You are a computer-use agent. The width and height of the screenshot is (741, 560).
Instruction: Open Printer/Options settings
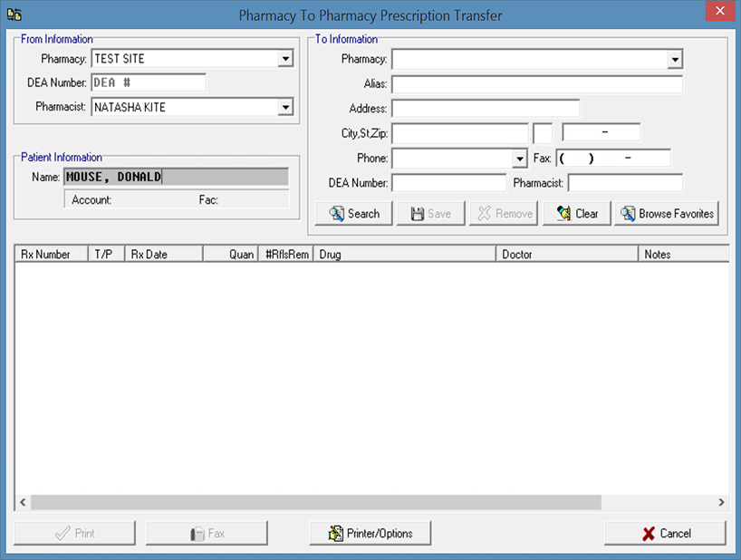tap(370, 534)
